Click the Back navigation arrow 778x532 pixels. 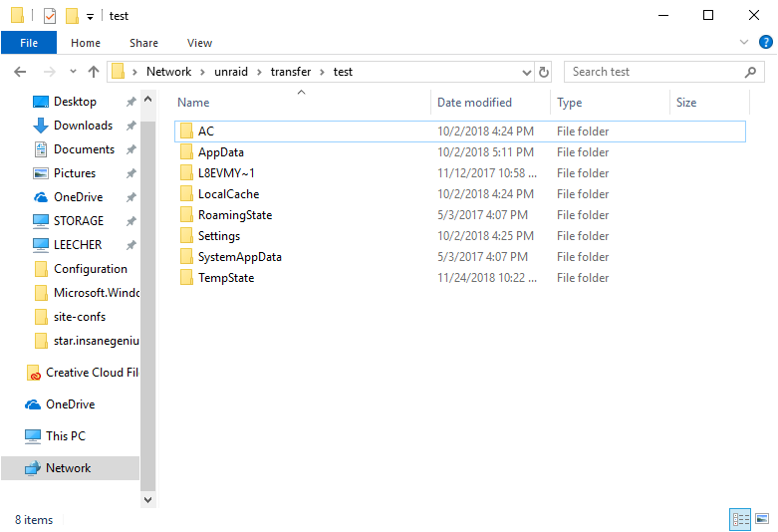click(x=20, y=72)
